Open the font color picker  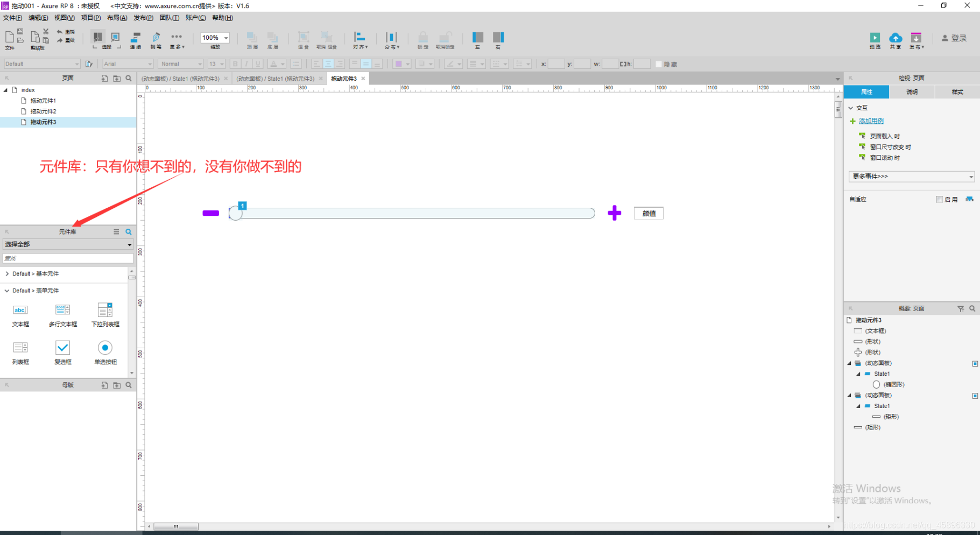277,64
